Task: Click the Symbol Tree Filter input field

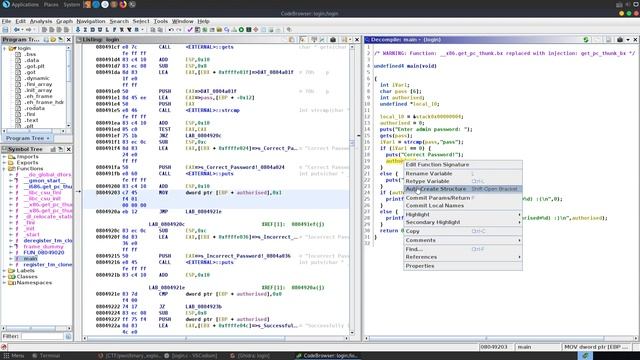Action: (42, 336)
